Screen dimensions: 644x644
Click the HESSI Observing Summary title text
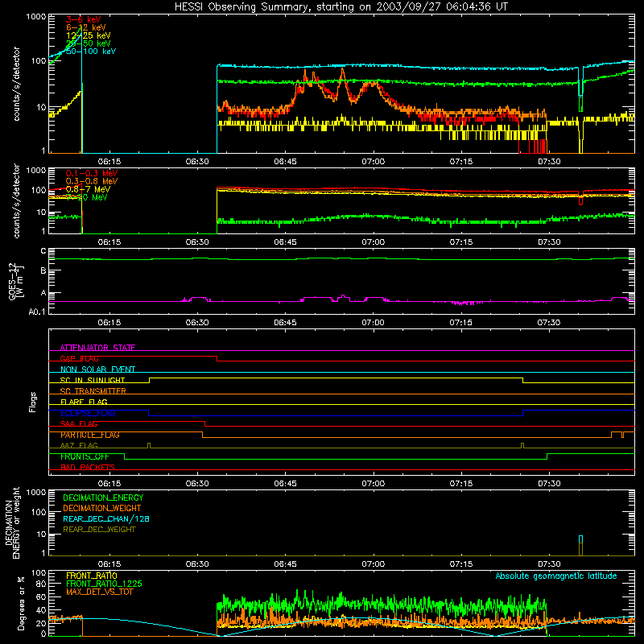point(341,7)
